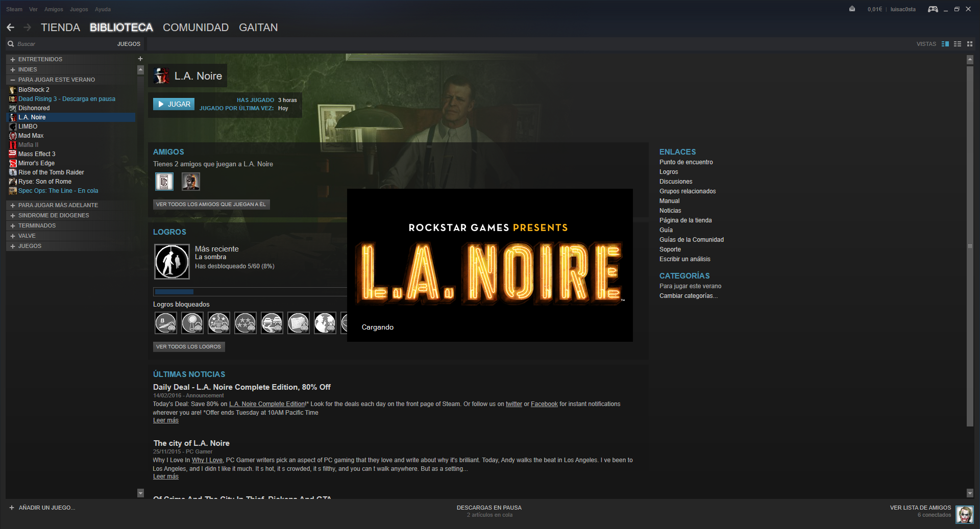Go forward with the right arrow
The image size is (980, 529).
click(x=28, y=28)
